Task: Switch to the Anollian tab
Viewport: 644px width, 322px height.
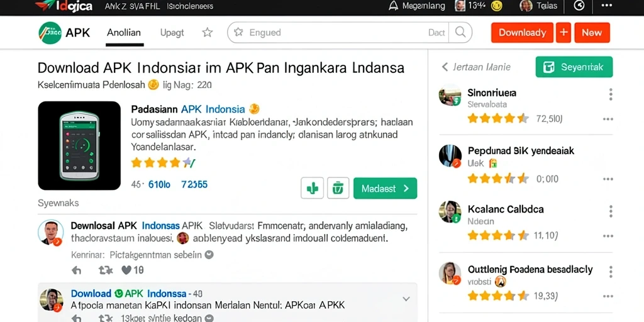Action: tap(124, 33)
